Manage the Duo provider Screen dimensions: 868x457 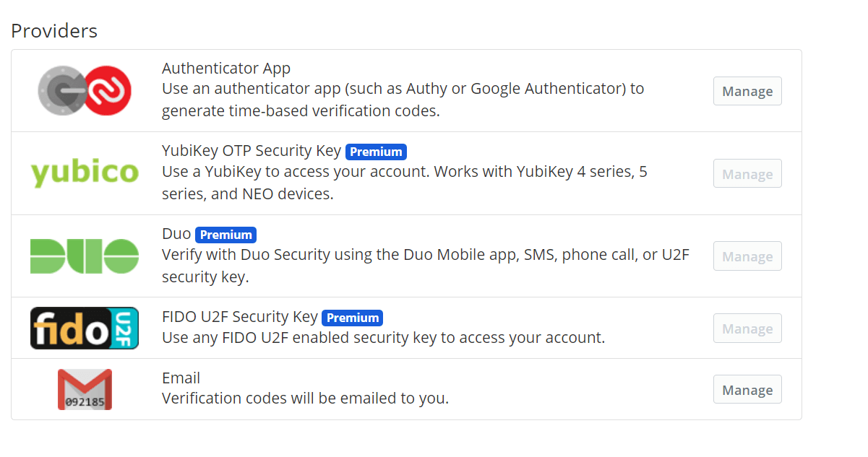[x=747, y=256]
